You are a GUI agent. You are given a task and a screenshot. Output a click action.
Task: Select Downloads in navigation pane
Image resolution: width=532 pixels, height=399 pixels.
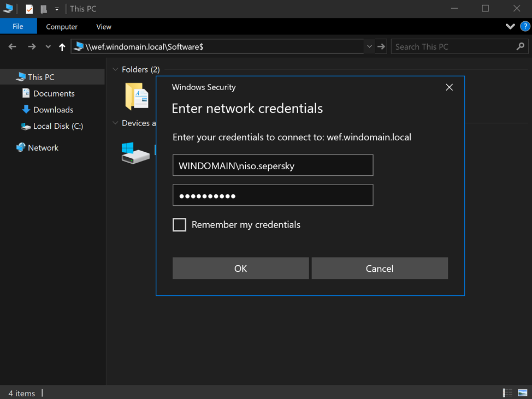pos(53,110)
